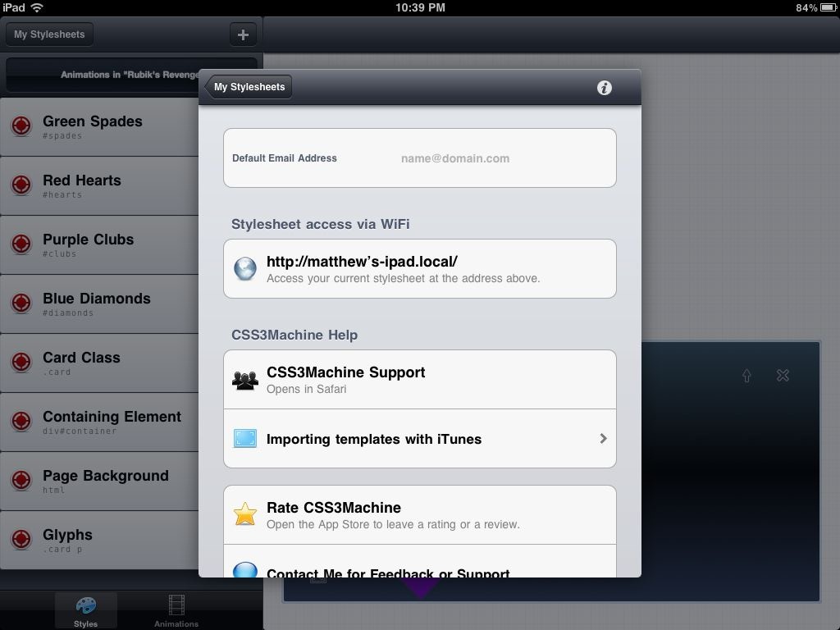Tap the target icon of Purple Clubs
840x630 pixels.
coord(21,244)
